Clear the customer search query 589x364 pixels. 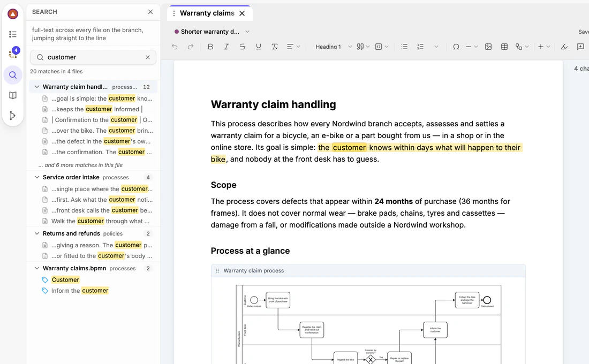148,57
